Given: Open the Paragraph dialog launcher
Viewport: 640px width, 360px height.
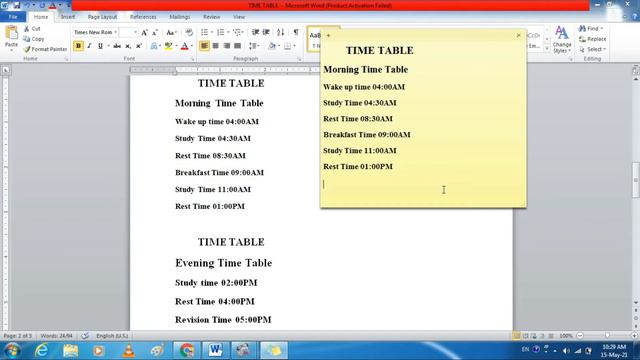Looking at the screenshot, I should (x=299, y=59).
